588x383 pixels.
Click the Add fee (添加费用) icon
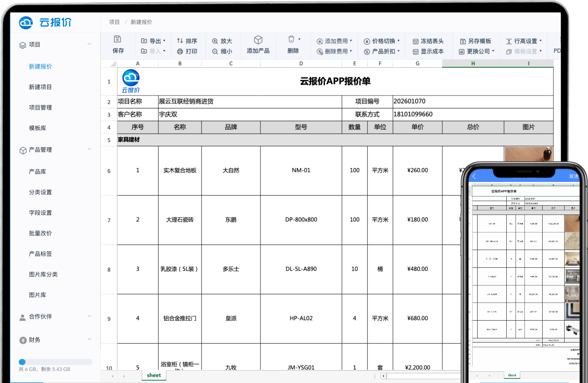(320, 41)
